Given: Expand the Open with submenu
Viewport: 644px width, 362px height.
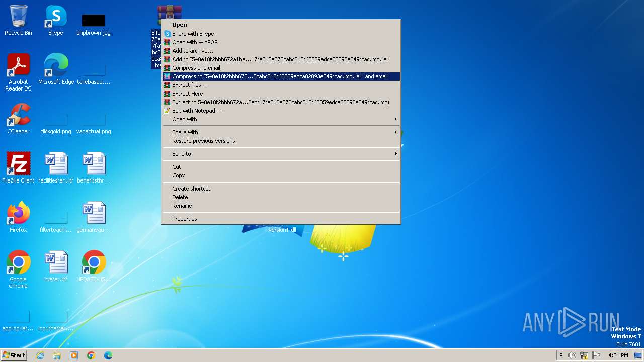Looking at the screenshot, I should coord(281,119).
